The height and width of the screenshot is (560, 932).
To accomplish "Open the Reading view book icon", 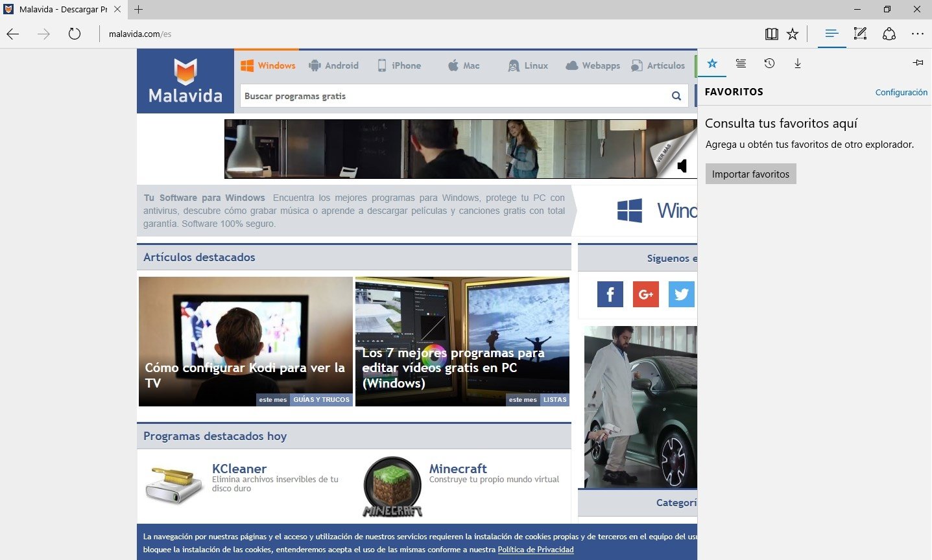I will click(x=771, y=34).
